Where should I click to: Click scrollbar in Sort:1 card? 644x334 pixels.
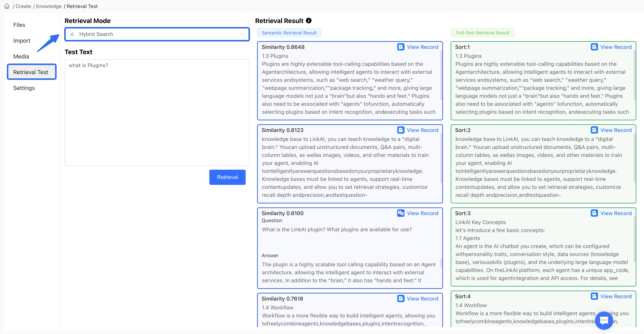[x=635, y=75]
